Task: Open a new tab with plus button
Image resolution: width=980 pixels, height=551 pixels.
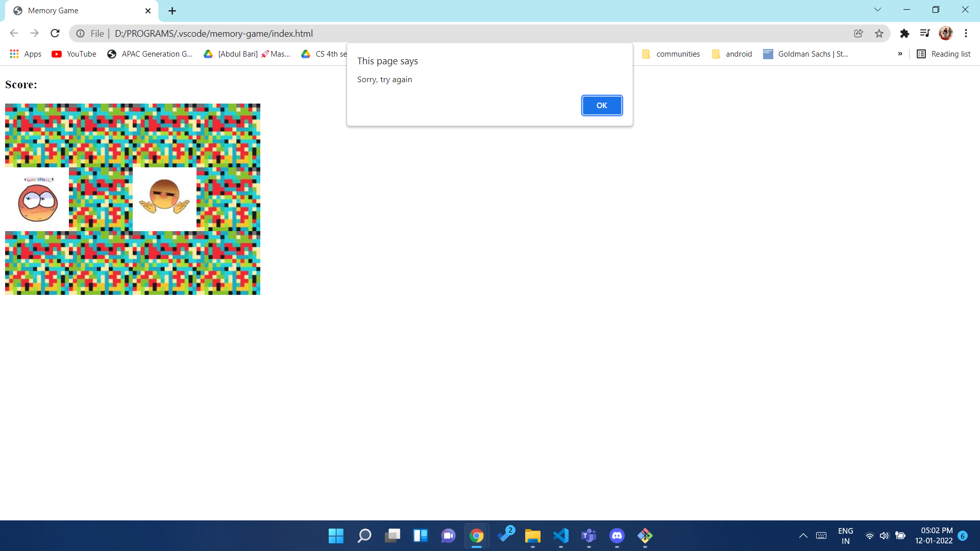Action: pyautogui.click(x=172, y=11)
